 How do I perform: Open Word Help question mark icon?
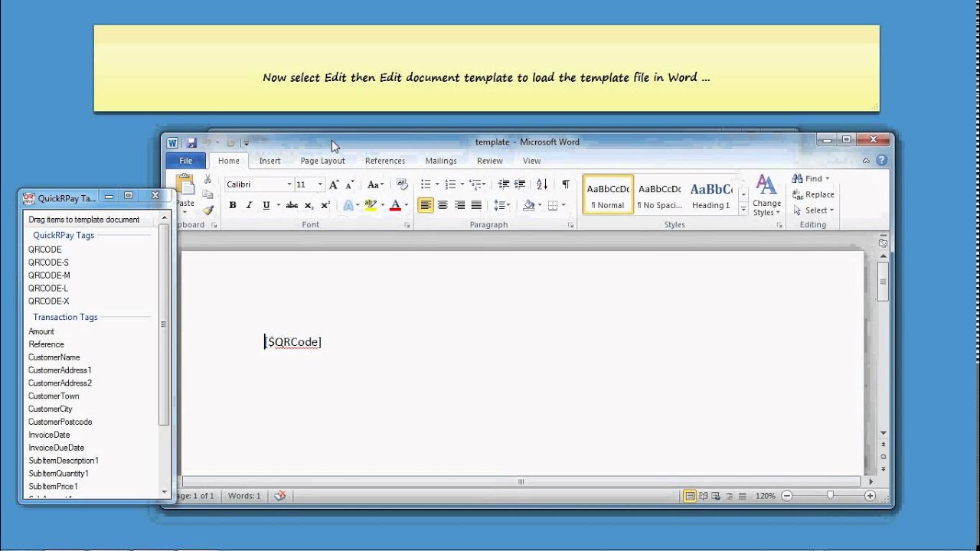click(881, 161)
